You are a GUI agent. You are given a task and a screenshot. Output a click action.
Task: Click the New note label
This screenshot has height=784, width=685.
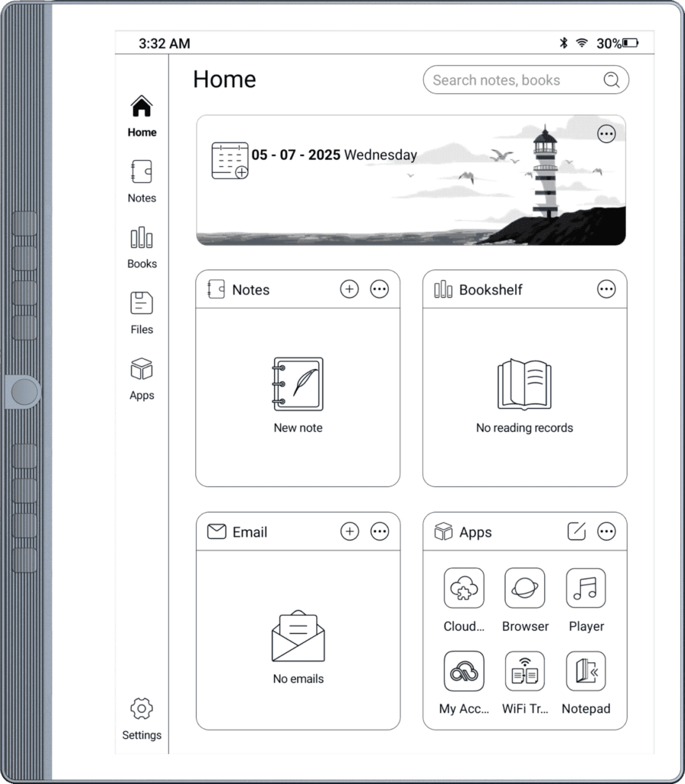pyautogui.click(x=298, y=427)
